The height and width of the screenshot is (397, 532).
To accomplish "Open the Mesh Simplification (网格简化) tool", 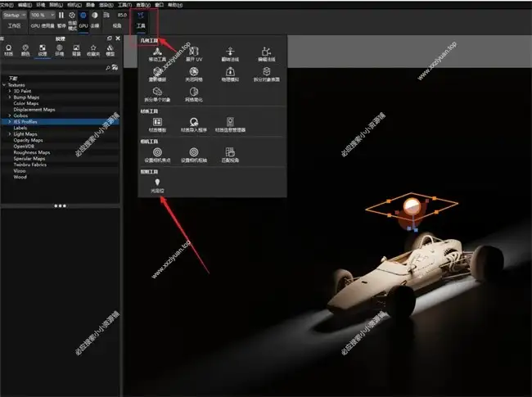I will [x=194, y=92].
